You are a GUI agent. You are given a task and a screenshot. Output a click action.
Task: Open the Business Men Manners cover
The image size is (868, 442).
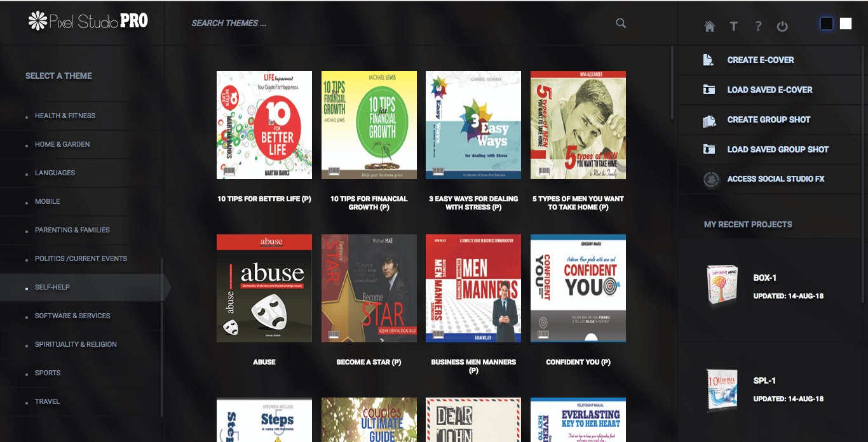473,288
